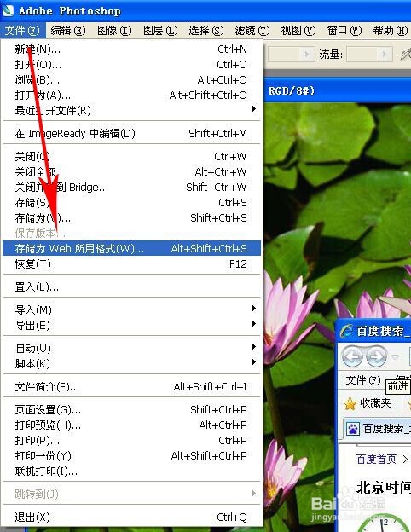
Task: Click the 收藏夹 favorites star button
Action: click(368, 403)
